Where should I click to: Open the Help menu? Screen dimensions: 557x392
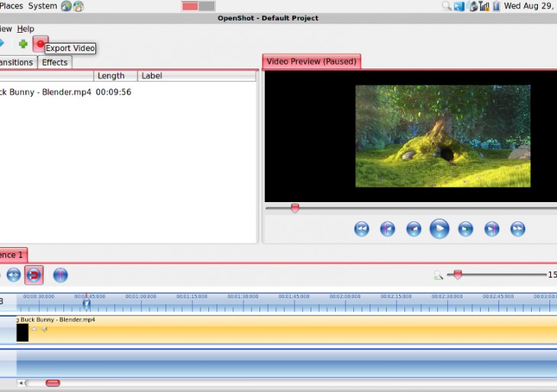(26, 29)
